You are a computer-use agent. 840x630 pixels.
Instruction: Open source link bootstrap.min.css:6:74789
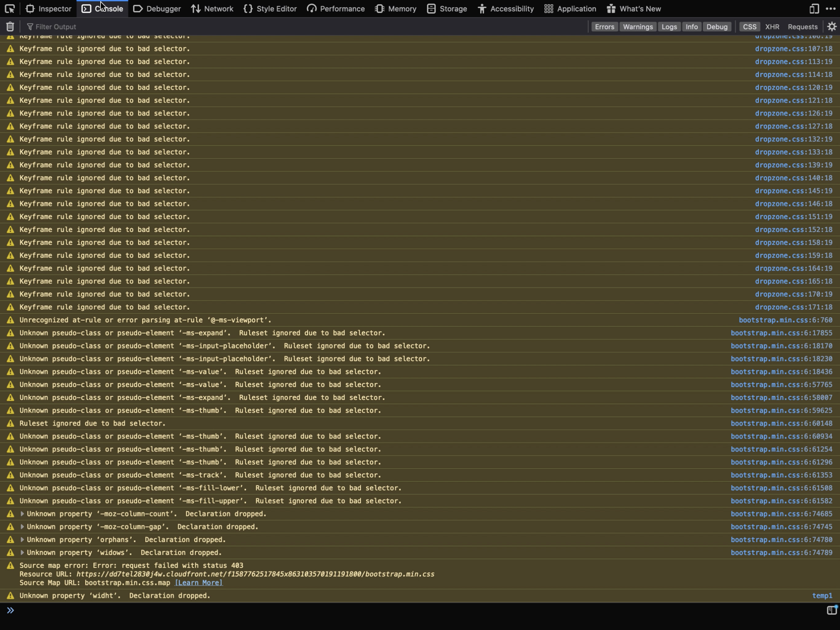pyautogui.click(x=782, y=552)
